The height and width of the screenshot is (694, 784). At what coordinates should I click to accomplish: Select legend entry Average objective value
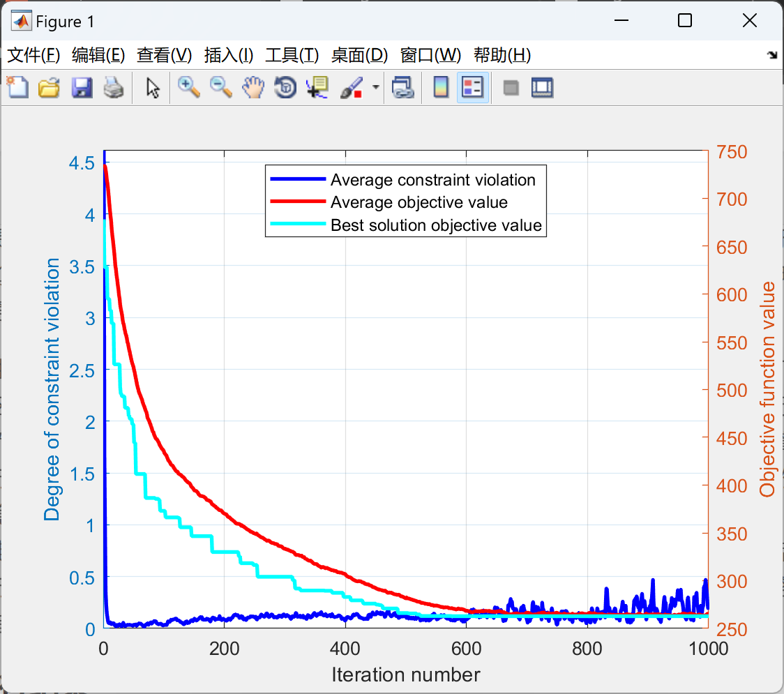[419, 202]
